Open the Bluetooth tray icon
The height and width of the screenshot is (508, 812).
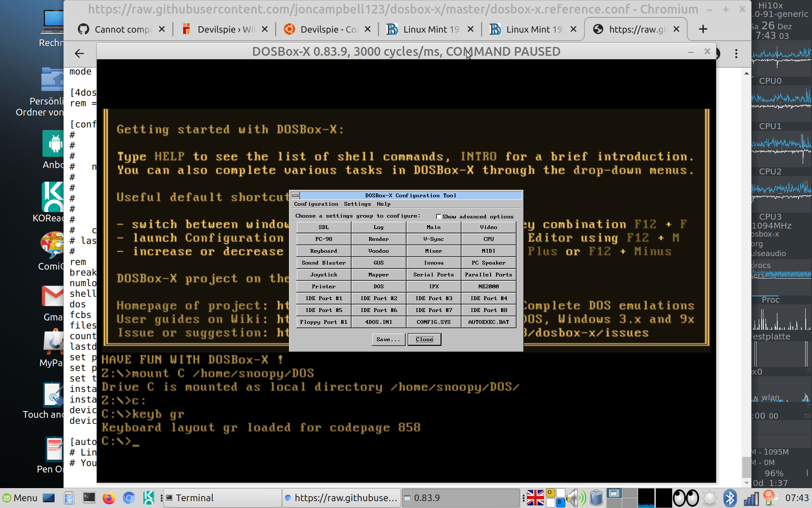[730, 498]
